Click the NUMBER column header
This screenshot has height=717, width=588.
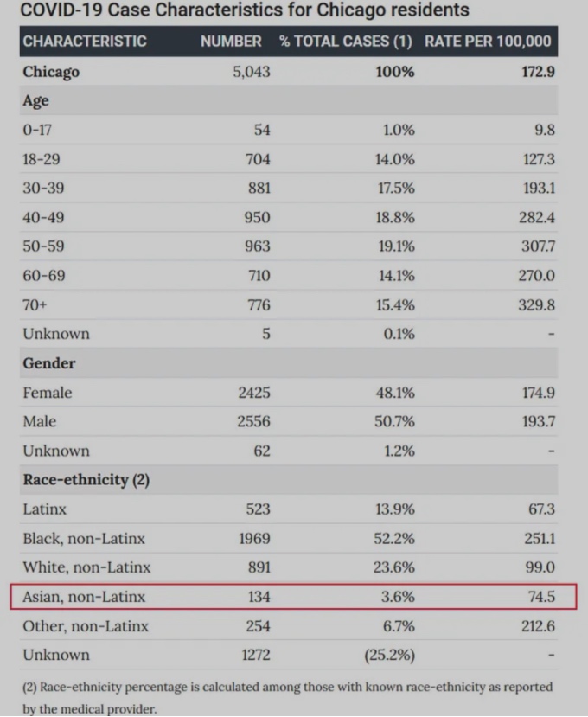pos(231,42)
